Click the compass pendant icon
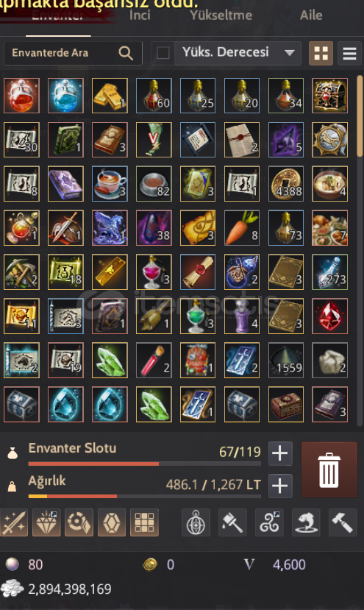Viewport: 364px width, 610px height. [x=196, y=522]
